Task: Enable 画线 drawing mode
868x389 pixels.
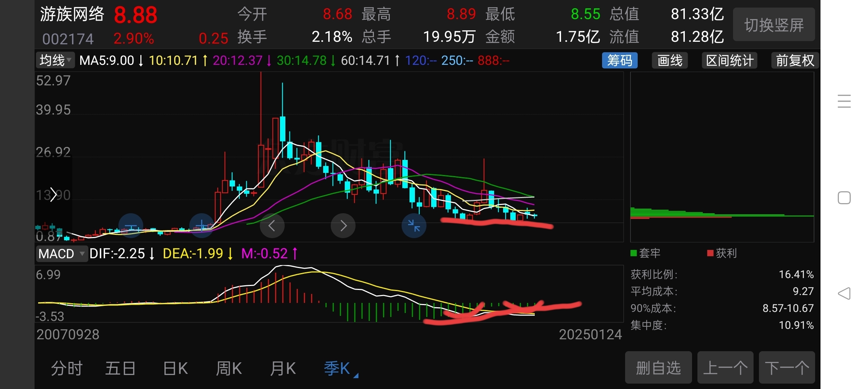Action: point(670,60)
